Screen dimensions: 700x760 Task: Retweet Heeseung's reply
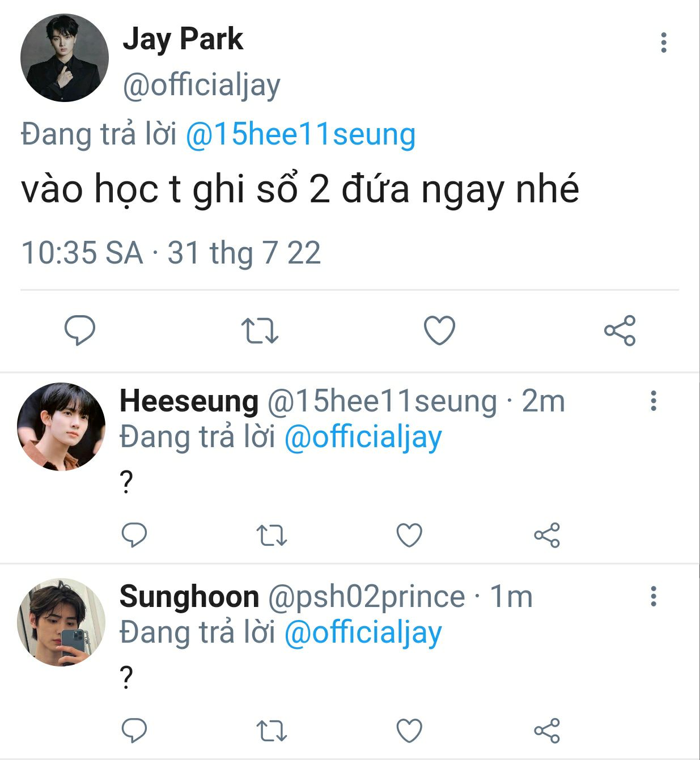coord(272,536)
